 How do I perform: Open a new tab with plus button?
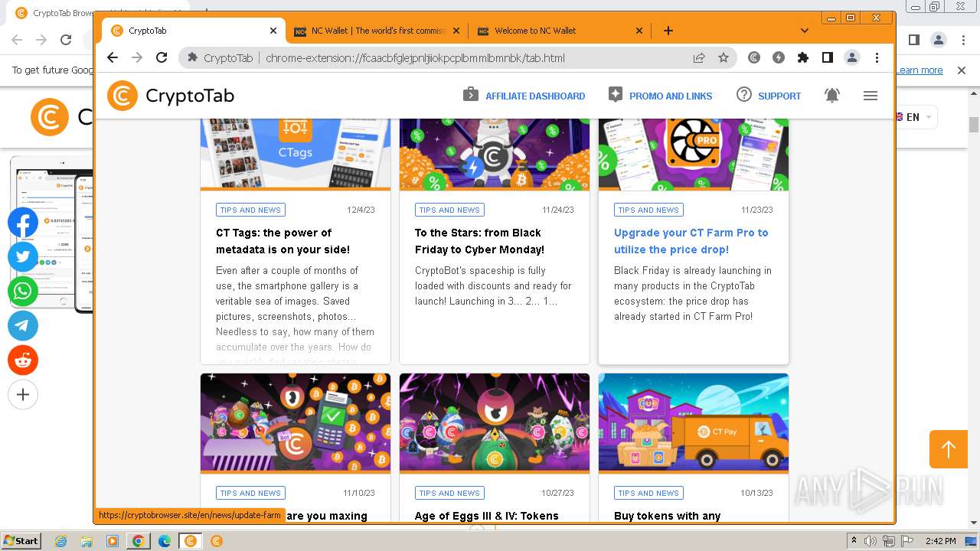(668, 31)
